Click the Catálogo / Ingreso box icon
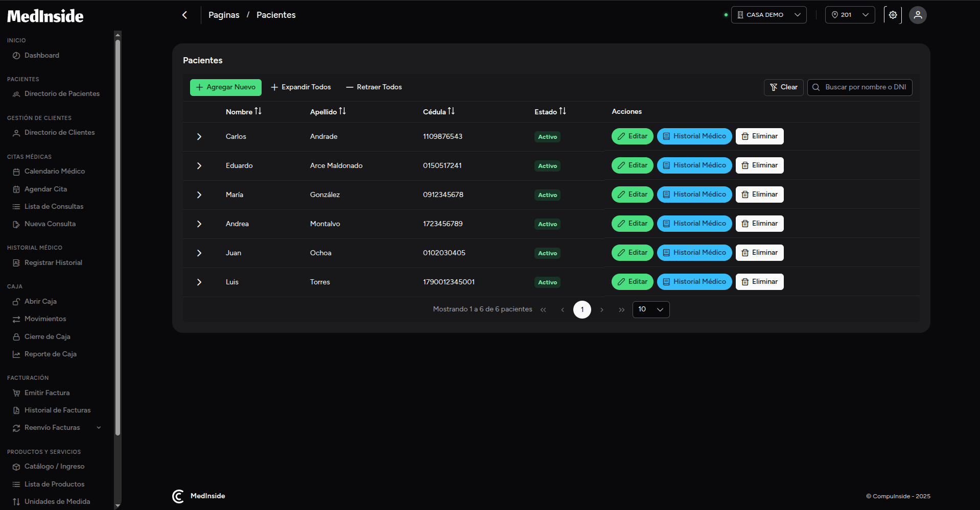 pos(16,467)
